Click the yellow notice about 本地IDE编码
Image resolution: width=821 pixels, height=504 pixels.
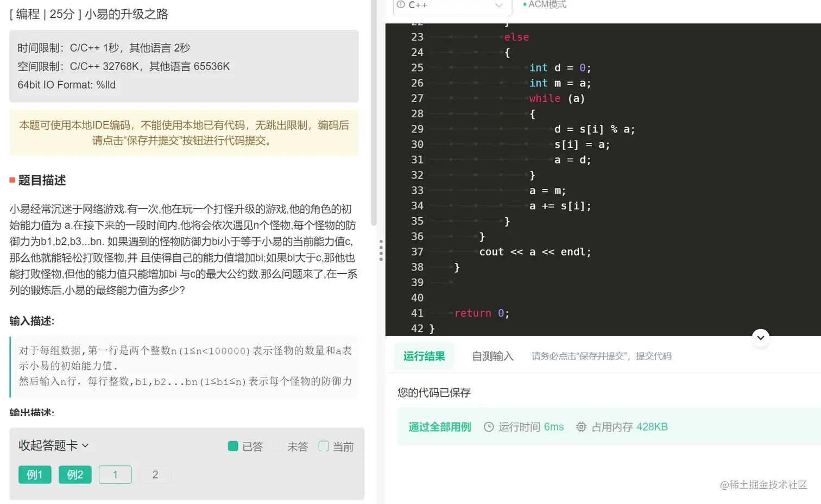tap(184, 133)
